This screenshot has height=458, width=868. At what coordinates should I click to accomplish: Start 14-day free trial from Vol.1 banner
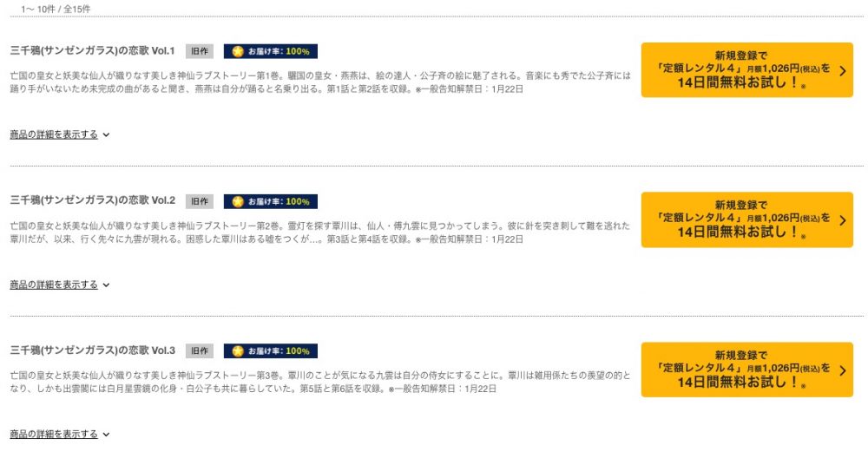click(746, 70)
